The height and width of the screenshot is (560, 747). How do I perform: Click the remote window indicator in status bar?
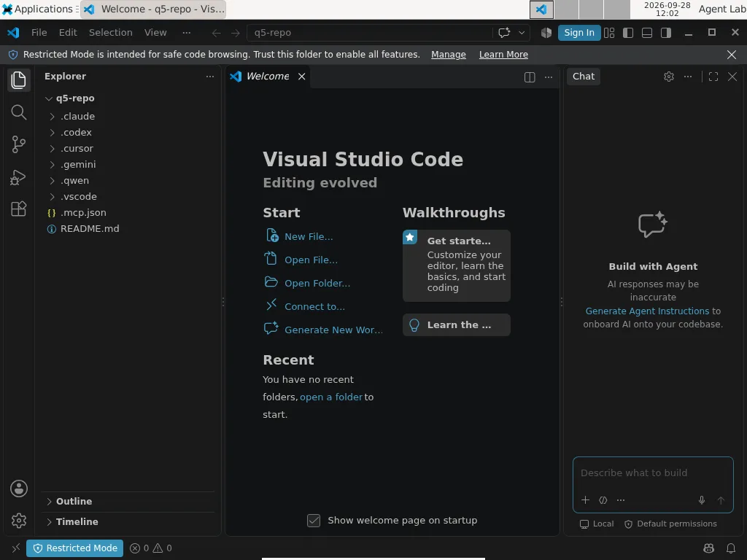pyautogui.click(x=16, y=548)
